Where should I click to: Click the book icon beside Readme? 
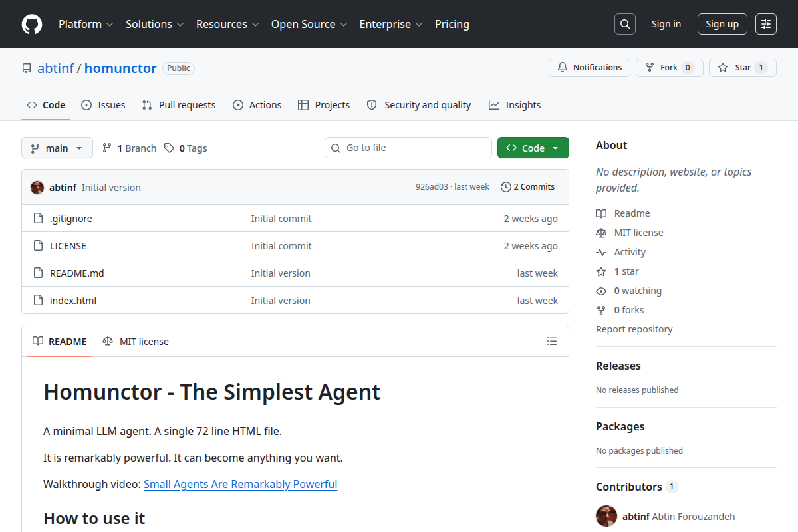(x=601, y=213)
